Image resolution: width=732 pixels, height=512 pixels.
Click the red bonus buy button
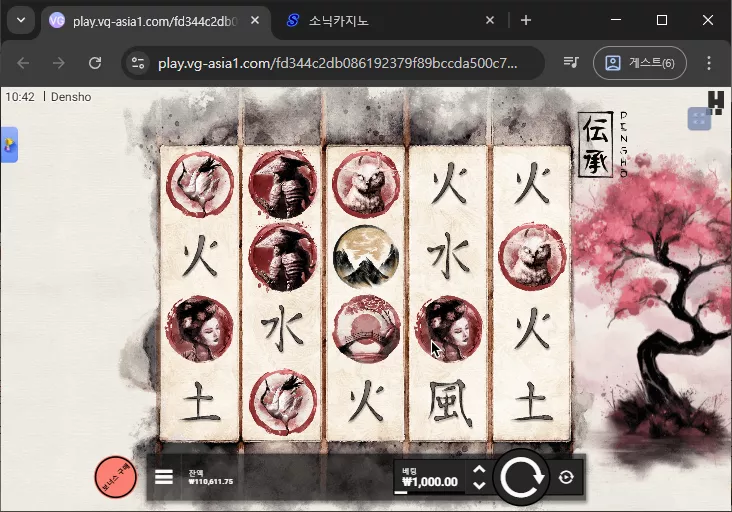[115, 477]
